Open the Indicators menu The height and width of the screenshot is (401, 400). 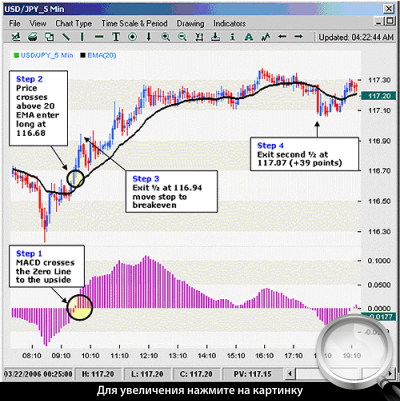pos(229,23)
